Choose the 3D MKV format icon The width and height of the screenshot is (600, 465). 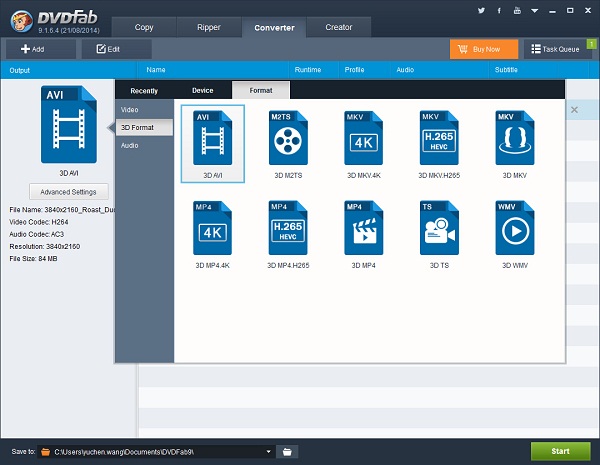click(x=515, y=138)
